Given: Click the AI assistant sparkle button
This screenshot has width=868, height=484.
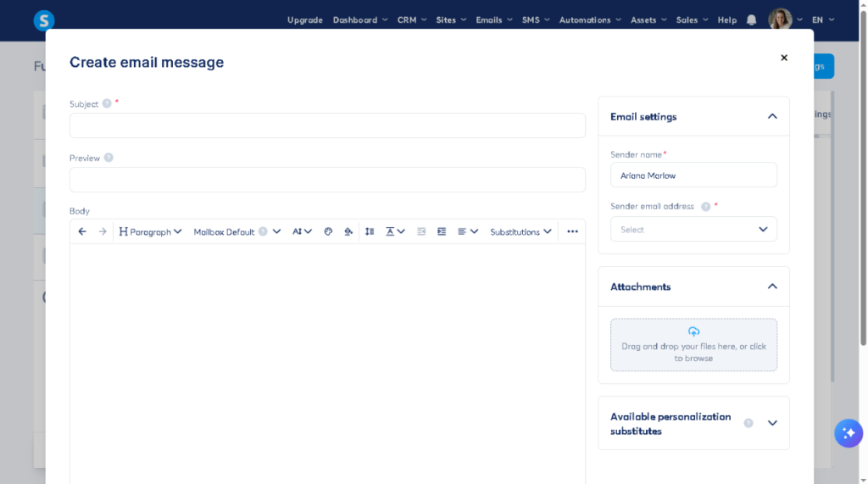Looking at the screenshot, I should 848,433.
